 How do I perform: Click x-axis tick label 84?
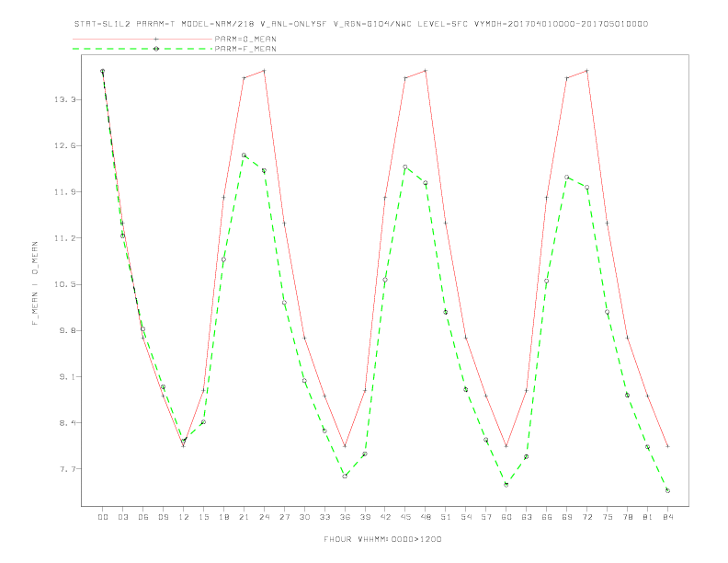(667, 517)
